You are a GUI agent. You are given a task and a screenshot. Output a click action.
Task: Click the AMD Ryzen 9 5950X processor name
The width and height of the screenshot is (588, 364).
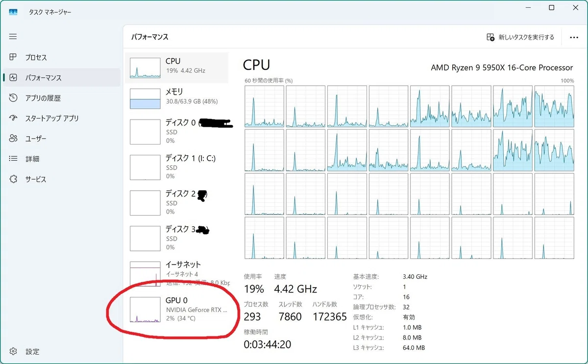click(x=502, y=68)
